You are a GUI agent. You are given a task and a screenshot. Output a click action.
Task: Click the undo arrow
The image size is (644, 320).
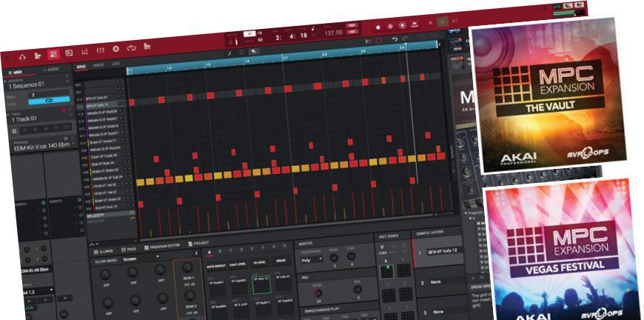(x=395, y=39)
